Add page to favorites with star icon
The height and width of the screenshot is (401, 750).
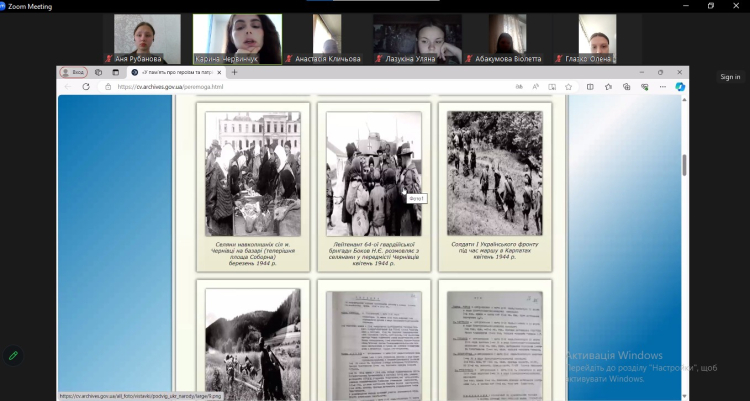568,87
